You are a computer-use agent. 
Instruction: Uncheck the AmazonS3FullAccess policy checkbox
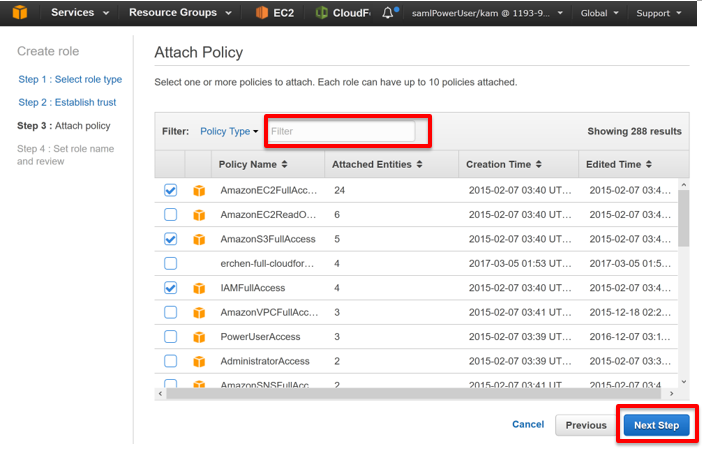click(x=171, y=239)
